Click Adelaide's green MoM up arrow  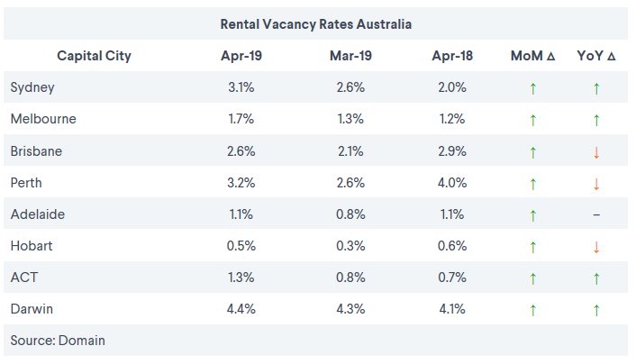tap(532, 215)
